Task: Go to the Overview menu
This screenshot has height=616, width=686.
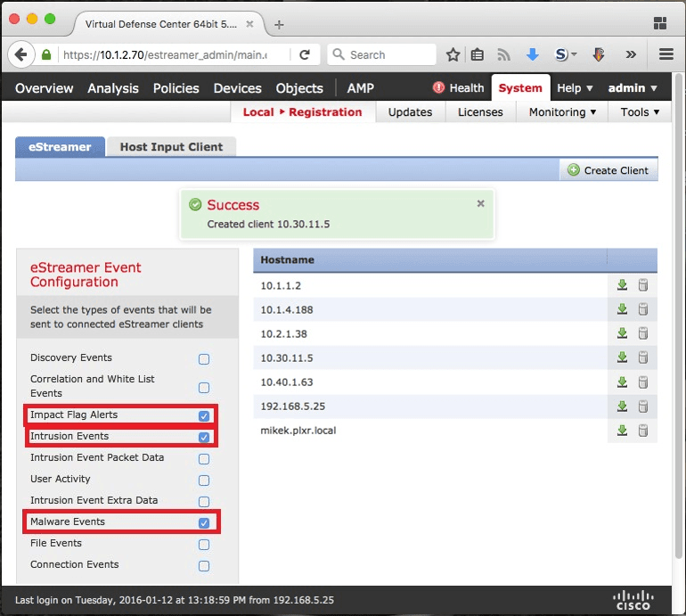Action: (45, 88)
